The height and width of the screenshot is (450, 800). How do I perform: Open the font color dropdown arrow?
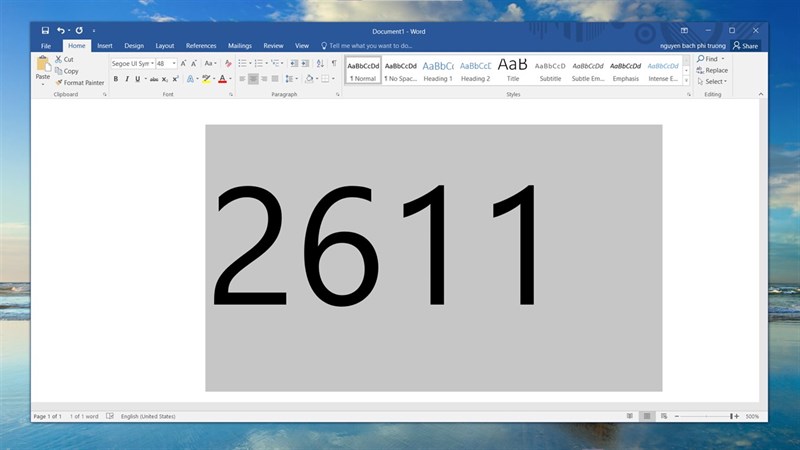pos(230,79)
